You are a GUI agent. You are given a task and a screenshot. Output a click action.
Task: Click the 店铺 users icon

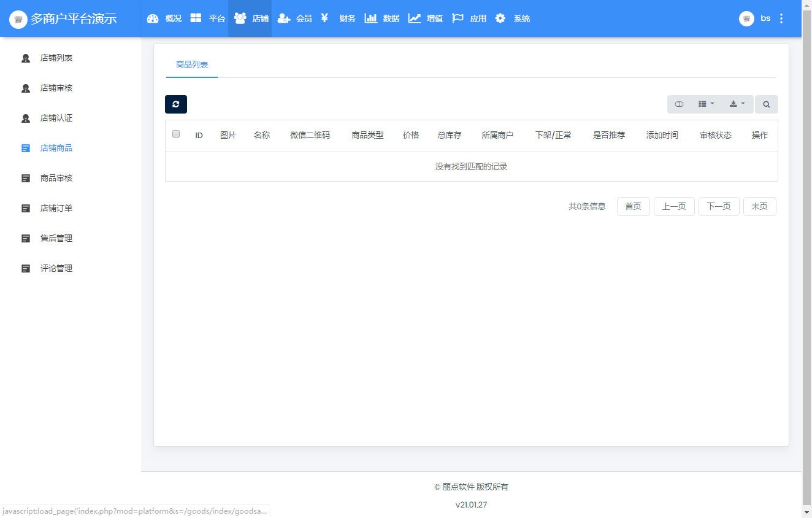tap(240, 18)
